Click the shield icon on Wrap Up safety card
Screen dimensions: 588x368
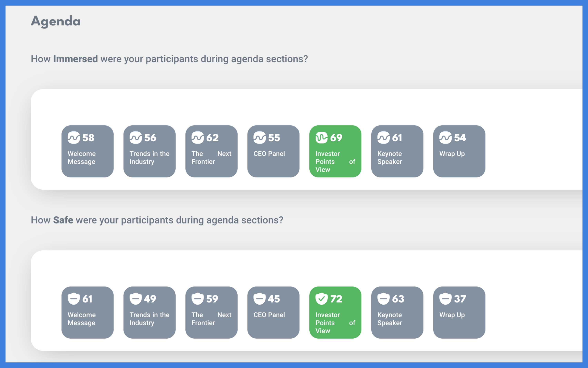[446, 299]
